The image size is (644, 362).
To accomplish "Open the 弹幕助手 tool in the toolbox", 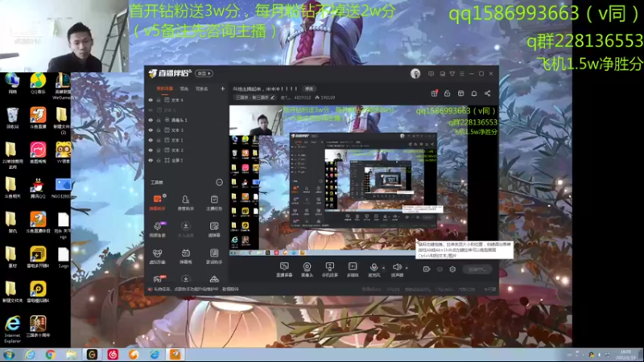I will (x=157, y=203).
